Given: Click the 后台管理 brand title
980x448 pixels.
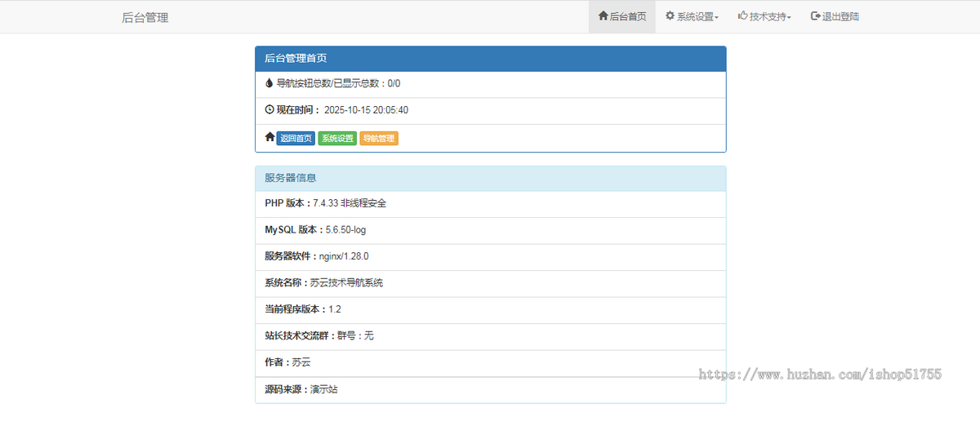Looking at the screenshot, I should [145, 17].
